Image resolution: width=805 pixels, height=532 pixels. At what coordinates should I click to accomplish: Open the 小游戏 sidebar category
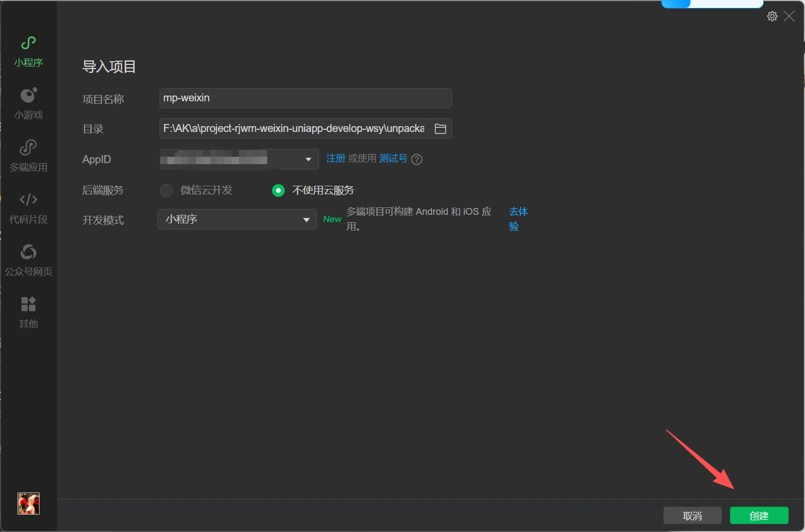pos(29,104)
